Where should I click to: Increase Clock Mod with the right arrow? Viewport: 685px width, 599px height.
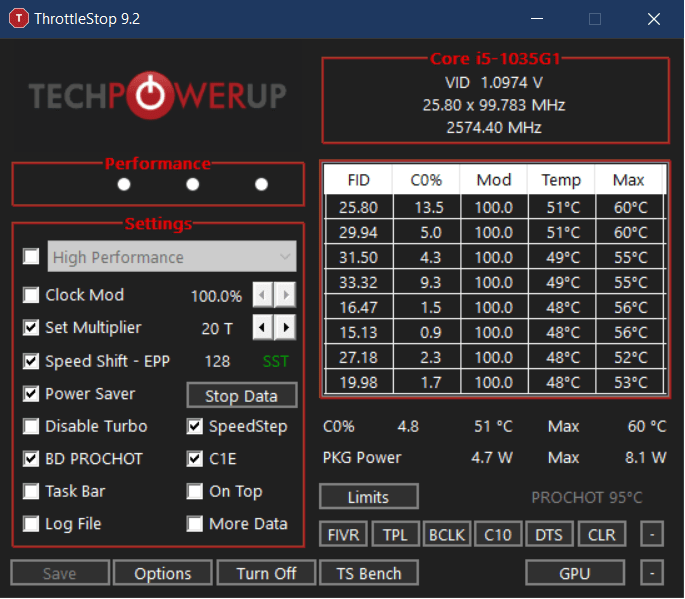(x=285, y=295)
